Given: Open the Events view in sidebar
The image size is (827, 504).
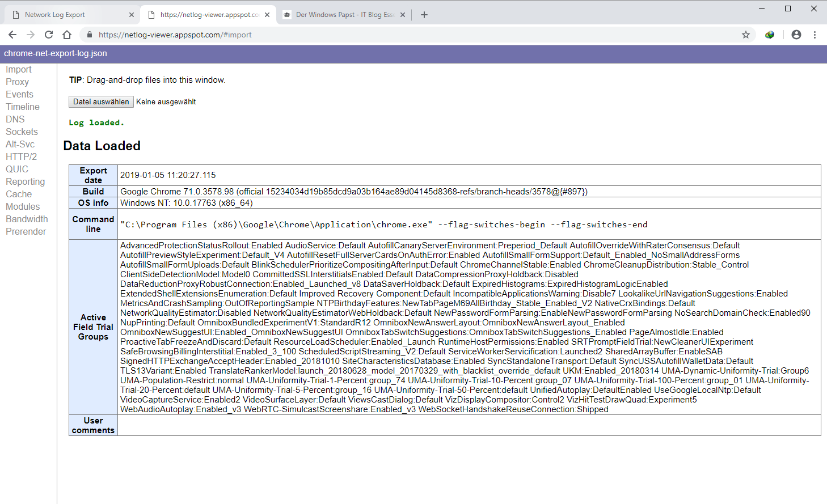Looking at the screenshot, I should point(19,94).
